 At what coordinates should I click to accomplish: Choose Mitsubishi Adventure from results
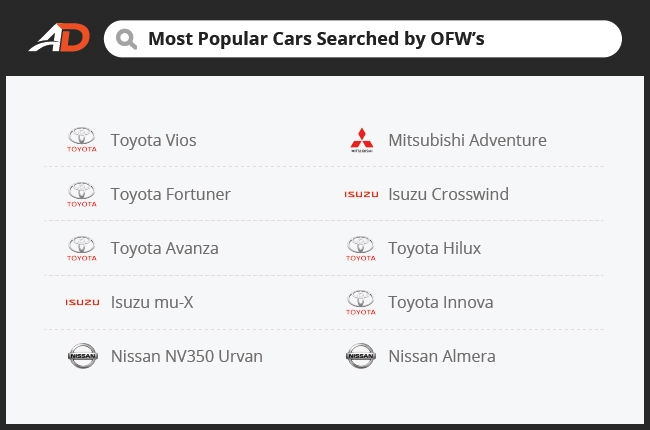pos(467,140)
